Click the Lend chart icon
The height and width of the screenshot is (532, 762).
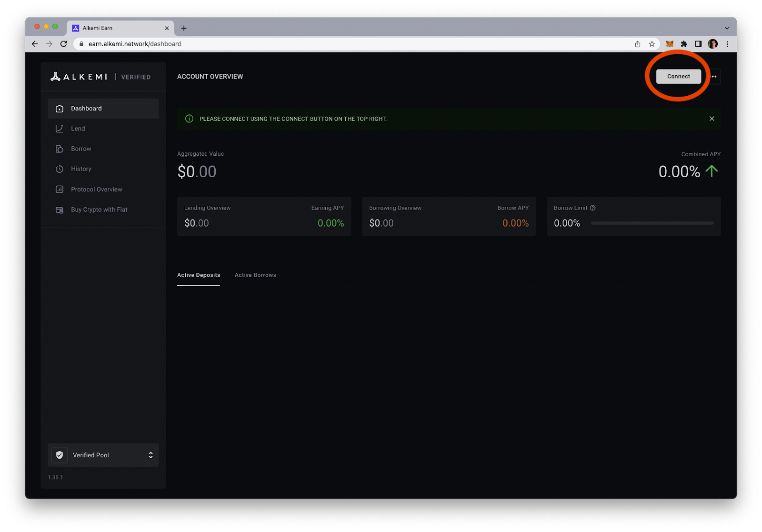click(60, 129)
